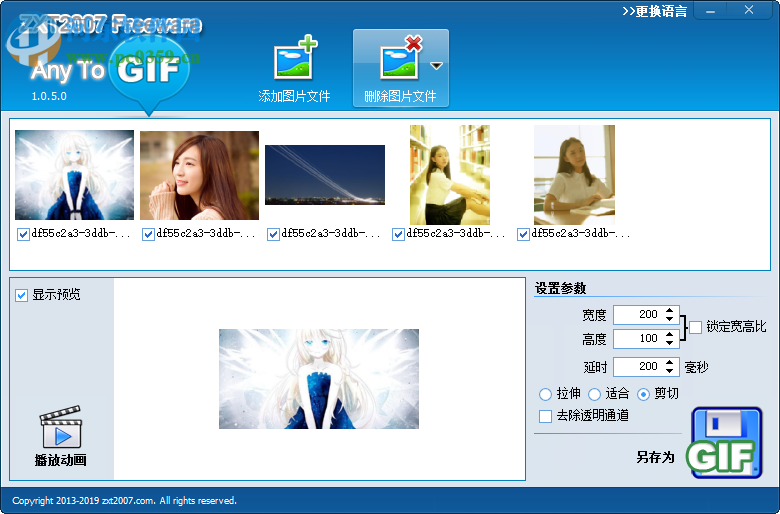Image resolution: width=780 pixels, height=514 pixels.
Task: Increase delay with the up arrow
Action: (670, 362)
